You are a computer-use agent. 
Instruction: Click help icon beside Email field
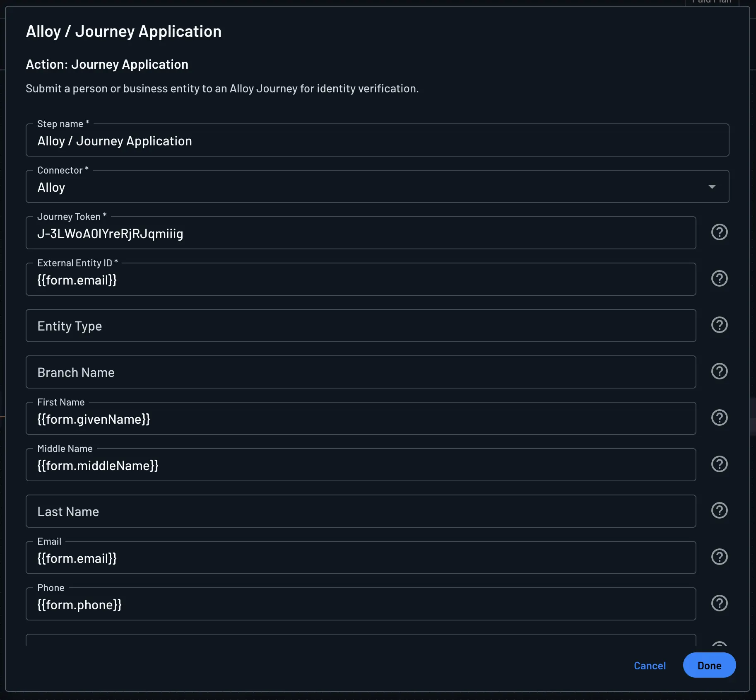tap(719, 557)
